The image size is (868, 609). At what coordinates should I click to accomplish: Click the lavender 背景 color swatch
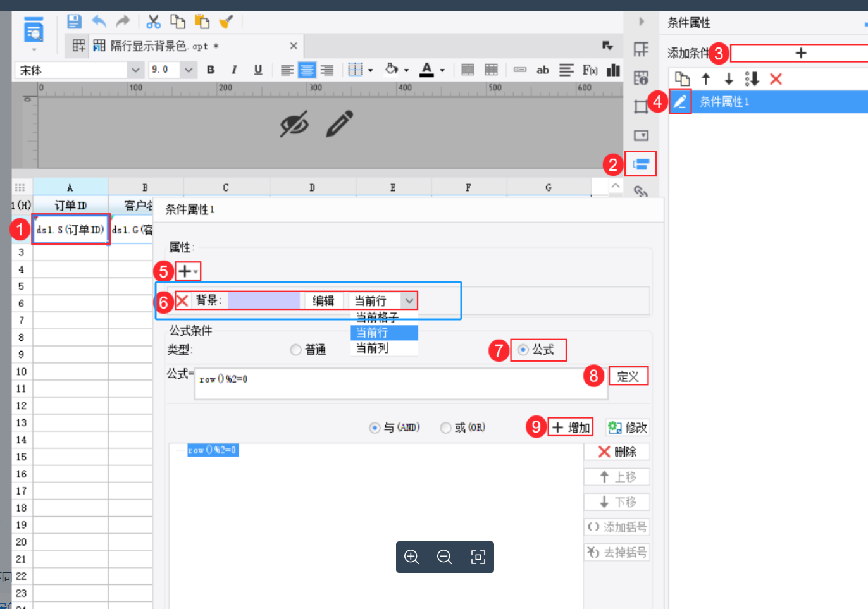(x=264, y=300)
